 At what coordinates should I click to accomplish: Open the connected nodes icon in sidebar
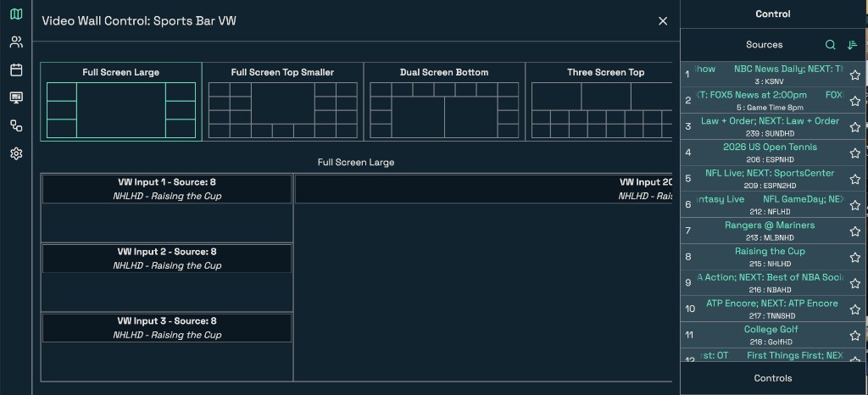pos(16,125)
